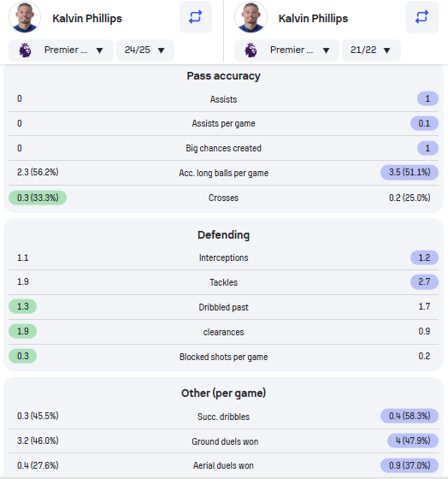Click the left player swap icon
The height and width of the screenshot is (479, 448).
[196, 17]
